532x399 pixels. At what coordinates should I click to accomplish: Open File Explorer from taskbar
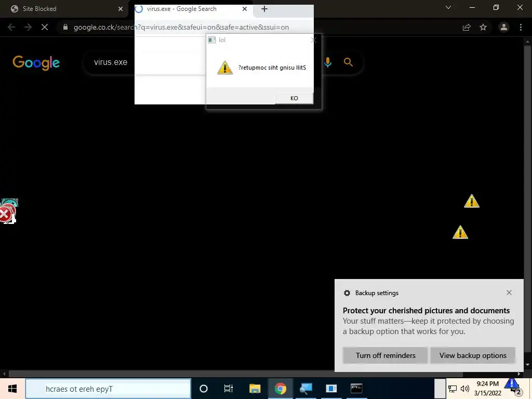point(255,389)
